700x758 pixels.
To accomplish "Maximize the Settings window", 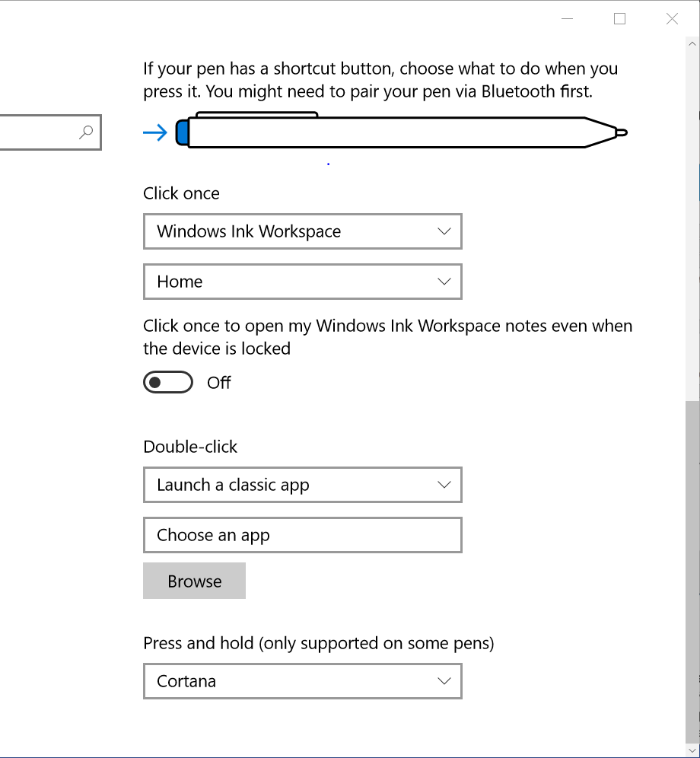I will pos(619,19).
